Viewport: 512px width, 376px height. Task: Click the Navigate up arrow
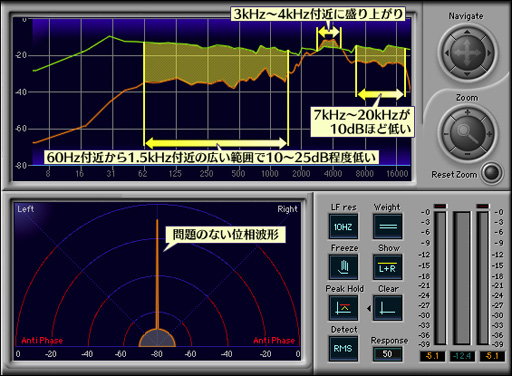(467, 32)
